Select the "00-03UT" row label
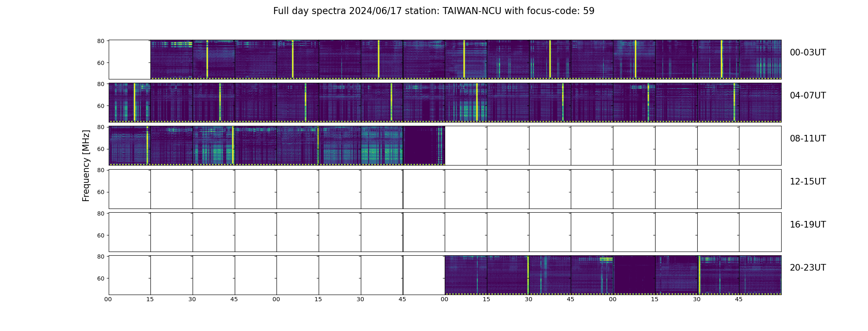Viewport: 868px width, 331px height. click(x=808, y=53)
